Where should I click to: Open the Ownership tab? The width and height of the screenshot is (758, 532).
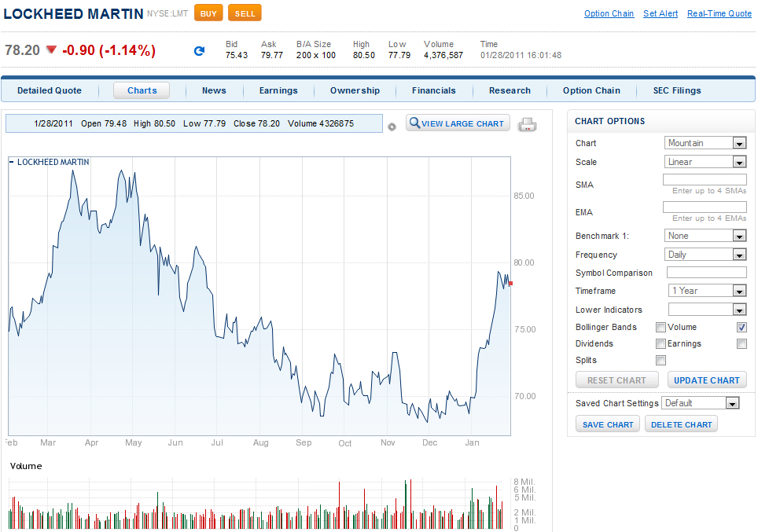[x=355, y=90]
